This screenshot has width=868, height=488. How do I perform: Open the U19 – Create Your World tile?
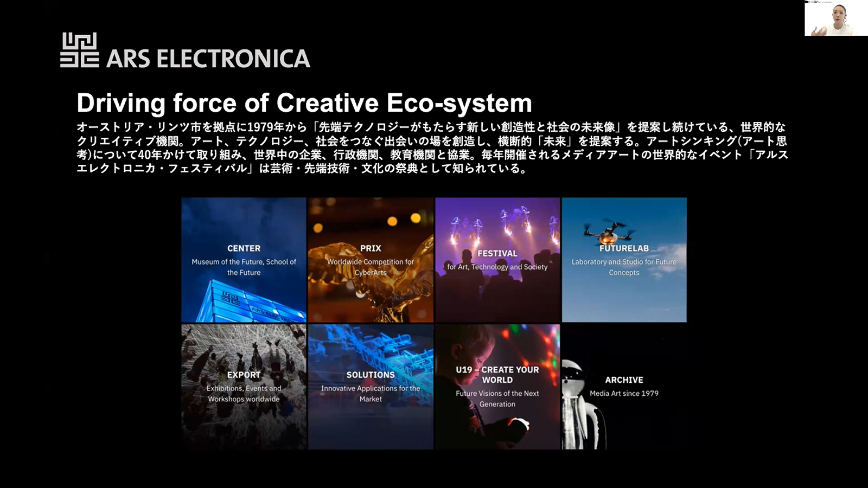pyautogui.click(x=497, y=387)
